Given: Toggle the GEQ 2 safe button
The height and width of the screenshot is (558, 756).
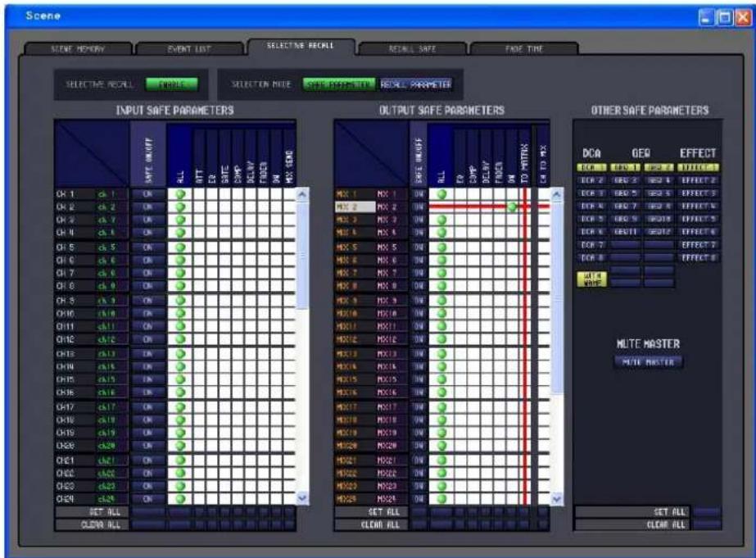Looking at the screenshot, I should (x=659, y=167).
